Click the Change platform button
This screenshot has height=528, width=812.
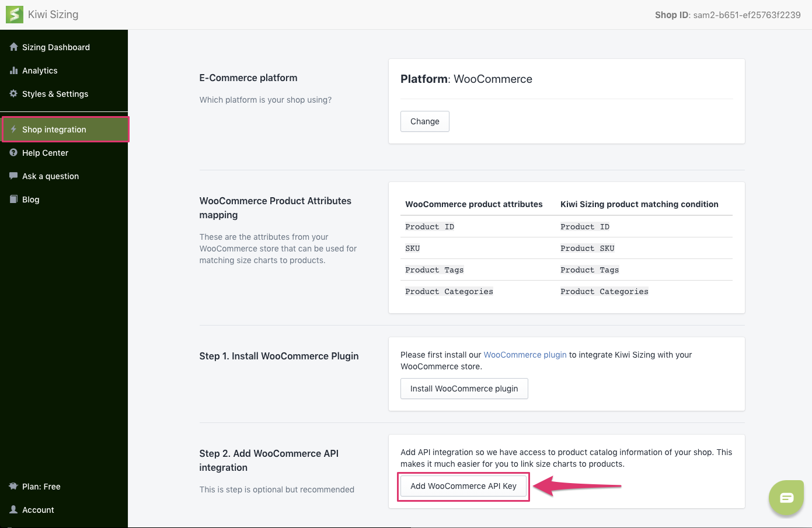[425, 121]
